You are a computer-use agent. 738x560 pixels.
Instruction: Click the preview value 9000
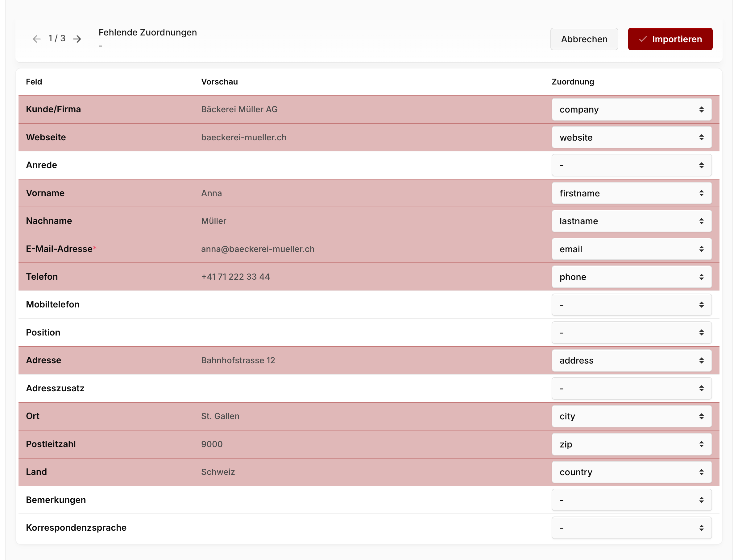tap(212, 444)
